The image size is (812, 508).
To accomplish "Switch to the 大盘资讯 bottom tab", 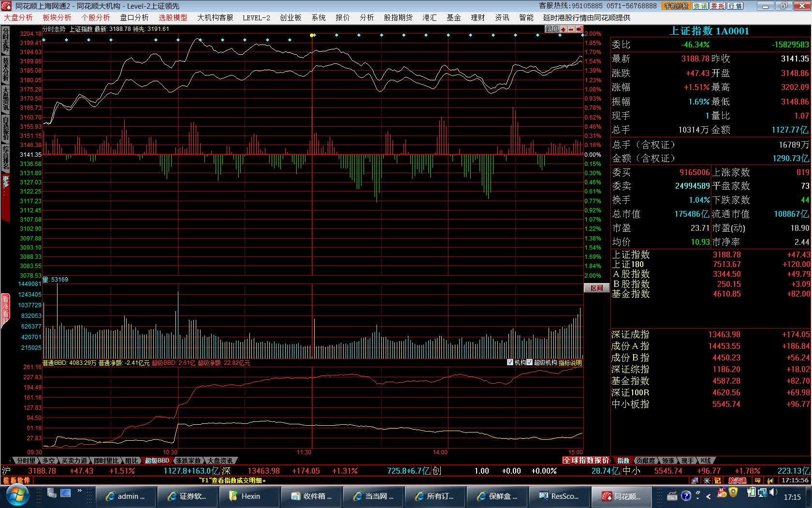I will tap(220, 461).
